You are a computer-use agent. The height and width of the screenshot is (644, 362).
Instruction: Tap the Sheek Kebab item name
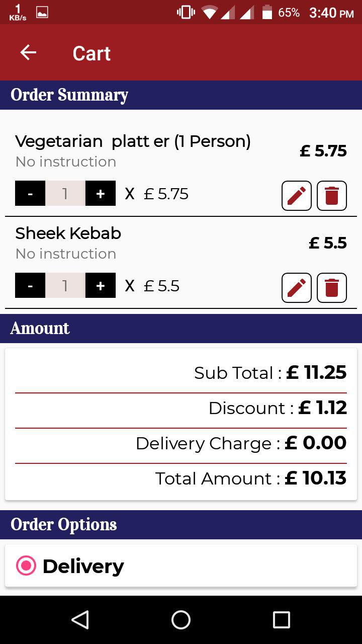point(68,233)
